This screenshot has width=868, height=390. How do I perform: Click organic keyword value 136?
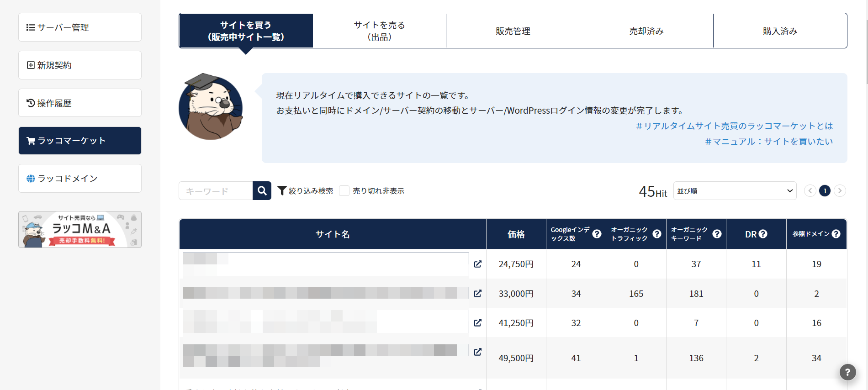(696, 358)
